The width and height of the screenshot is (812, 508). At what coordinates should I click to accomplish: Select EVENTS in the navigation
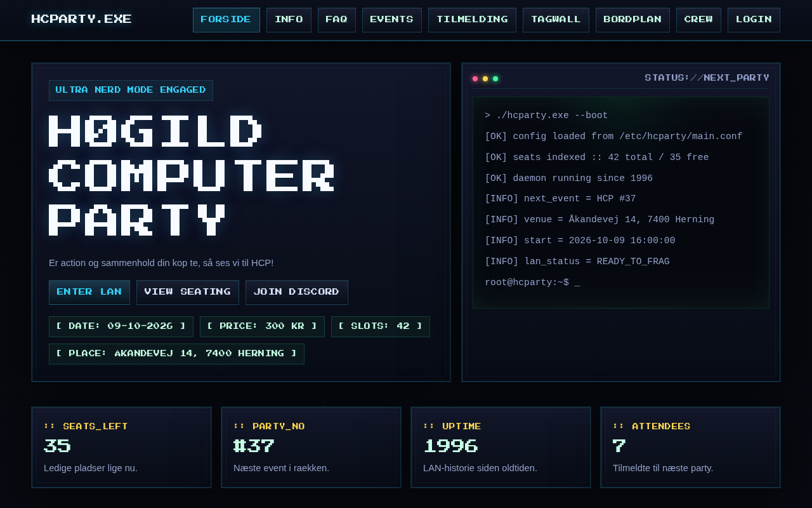click(392, 20)
